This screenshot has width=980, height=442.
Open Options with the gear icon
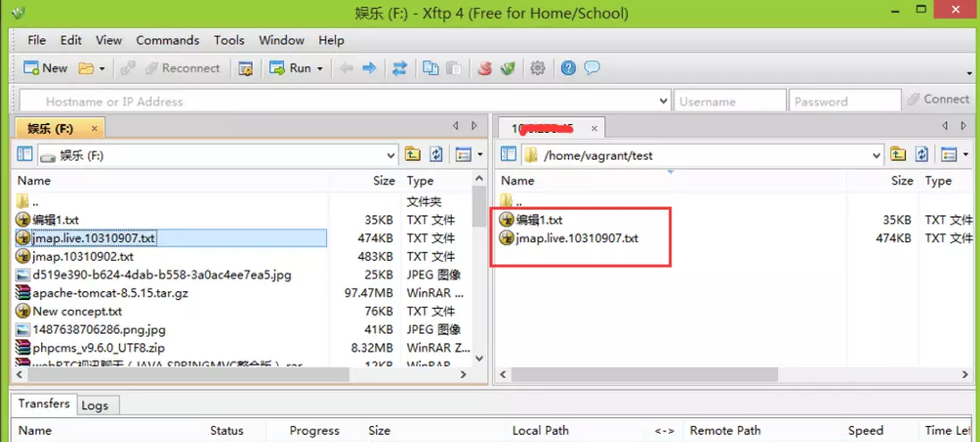click(538, 68)
